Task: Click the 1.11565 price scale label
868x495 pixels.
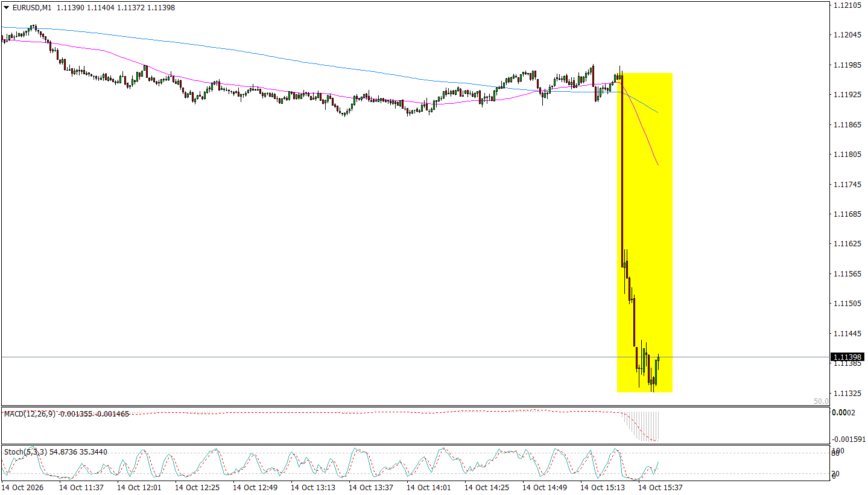Action: tap(848, 274)
